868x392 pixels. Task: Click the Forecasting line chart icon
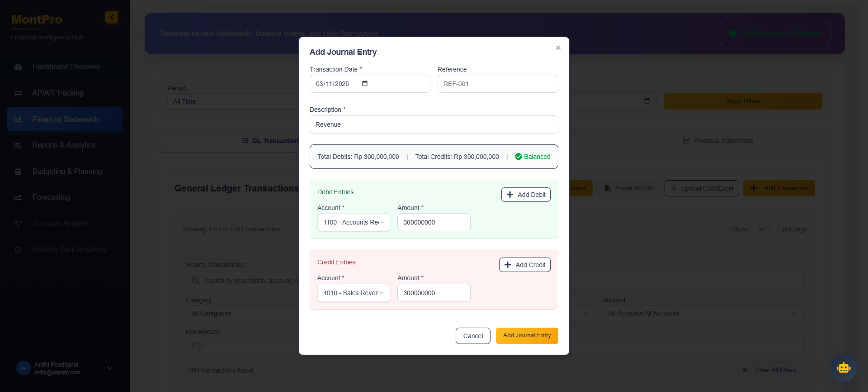point(18,197)
